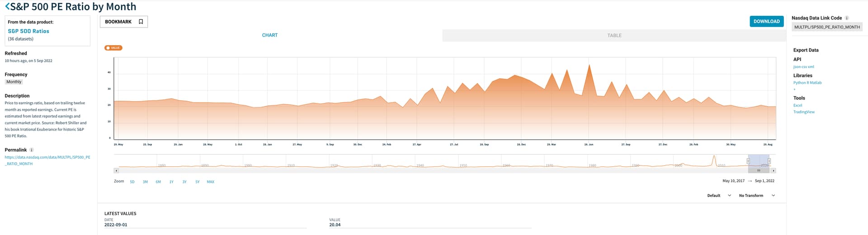
Task: Select the MAX zoom range
Action: click(x=210, y=182)
